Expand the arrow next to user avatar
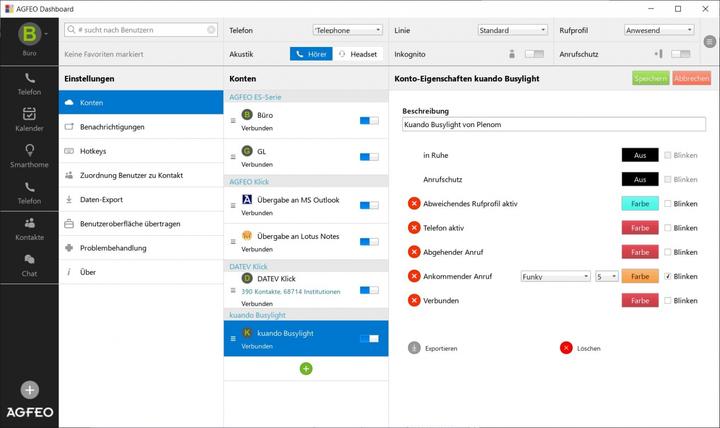 pos(46,34)
